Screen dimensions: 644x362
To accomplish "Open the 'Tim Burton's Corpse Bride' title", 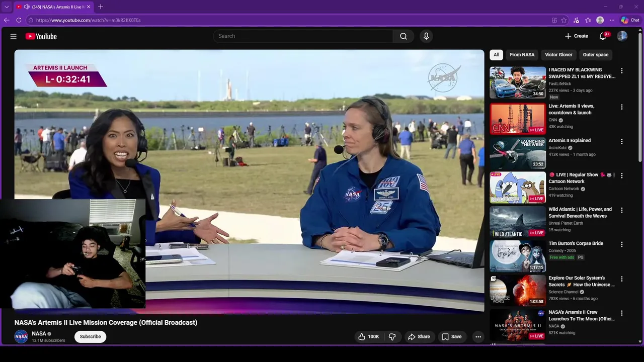I will 576,243.
